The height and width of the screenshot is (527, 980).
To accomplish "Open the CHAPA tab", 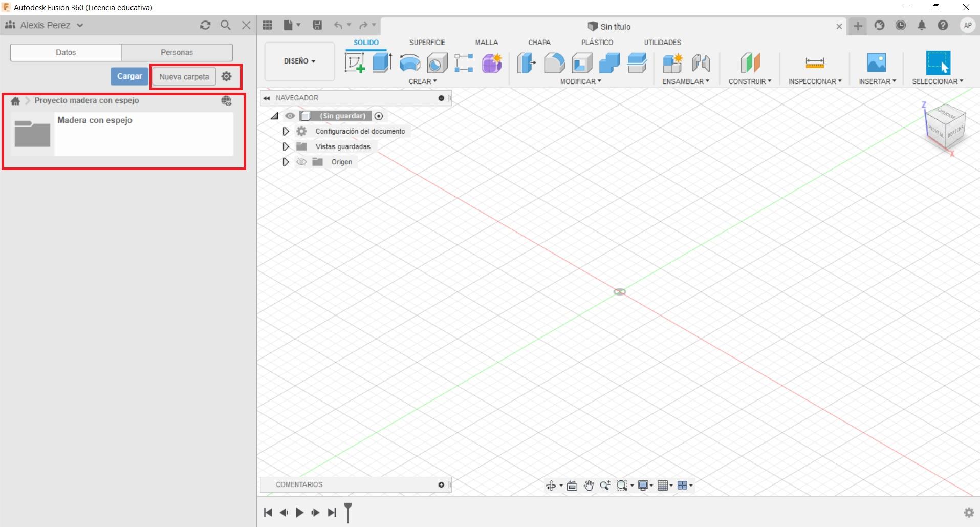I will click(x=539, y=43).
